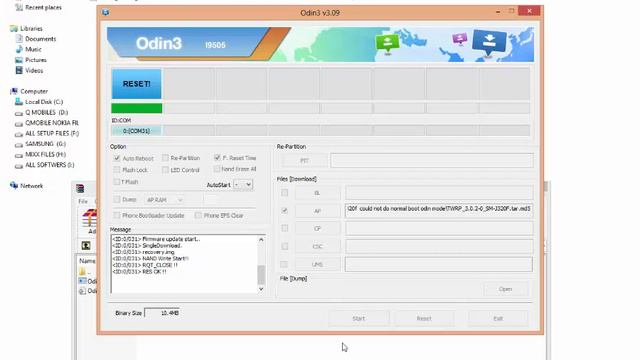Select the Computer icon in the navigation pane
The height and width of the screenshot is (360, 640).
coord(14,91)
